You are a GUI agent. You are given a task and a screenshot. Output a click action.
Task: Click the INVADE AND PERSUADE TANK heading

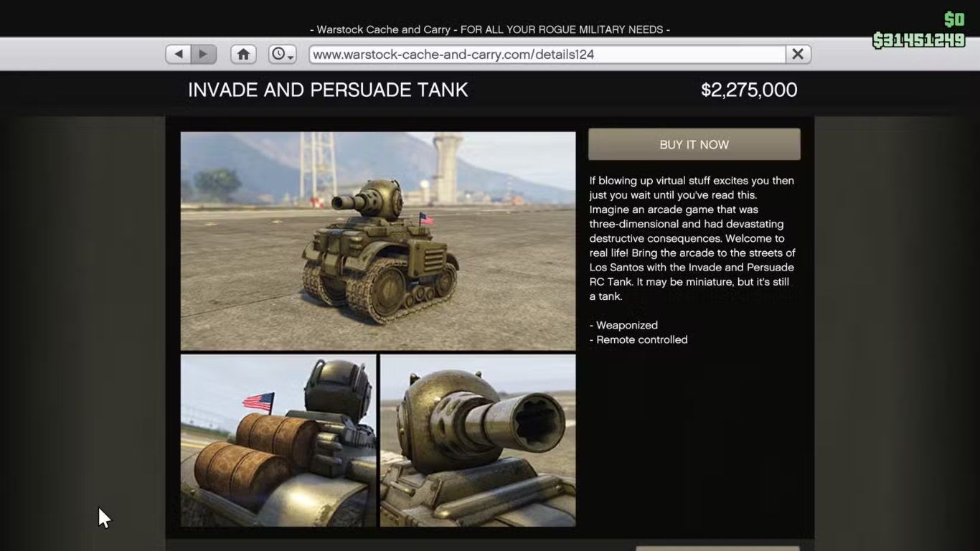328,90
